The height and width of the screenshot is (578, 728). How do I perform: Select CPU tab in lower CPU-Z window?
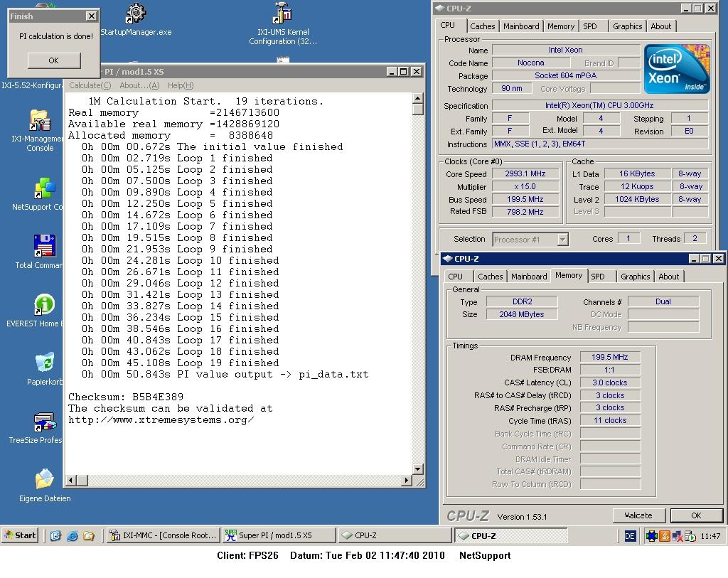[456, 277]
